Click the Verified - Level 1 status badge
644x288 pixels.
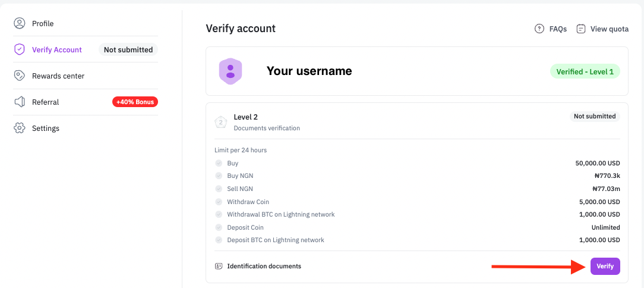pos(585,71)
